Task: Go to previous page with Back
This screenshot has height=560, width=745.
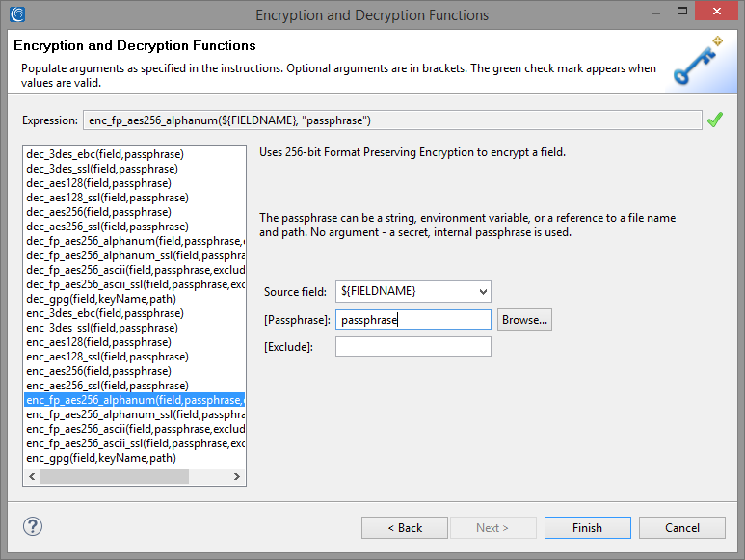Action: 405,527
